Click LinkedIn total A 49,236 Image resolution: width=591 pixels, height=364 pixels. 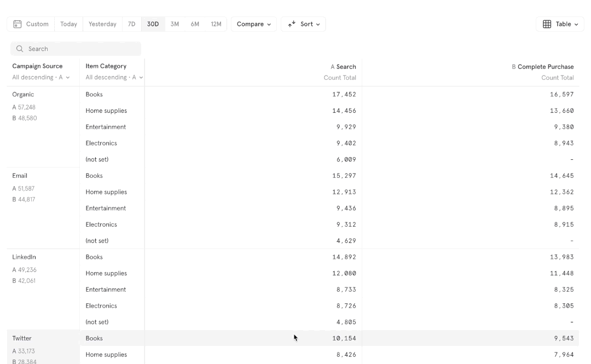point(25,270)
